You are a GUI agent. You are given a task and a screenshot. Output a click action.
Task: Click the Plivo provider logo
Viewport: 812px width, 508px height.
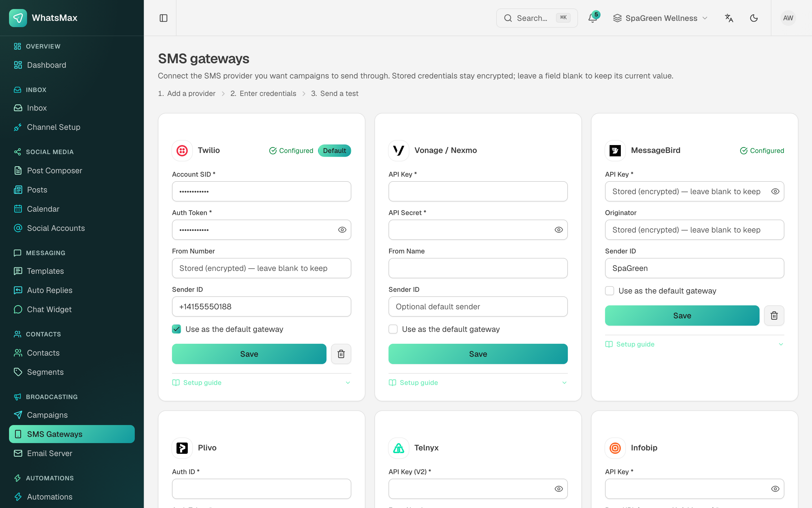182,448
